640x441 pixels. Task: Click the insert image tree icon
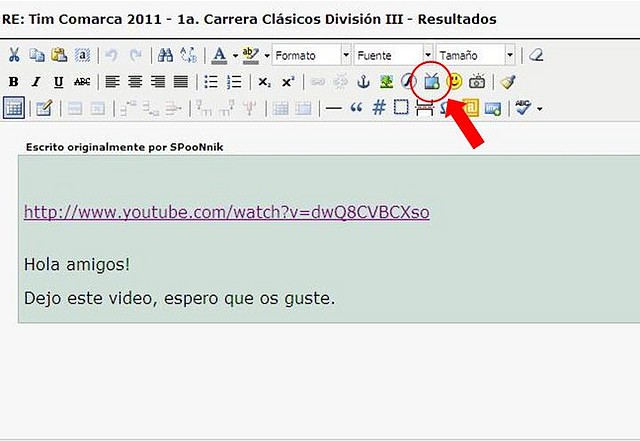pos(386,82)
